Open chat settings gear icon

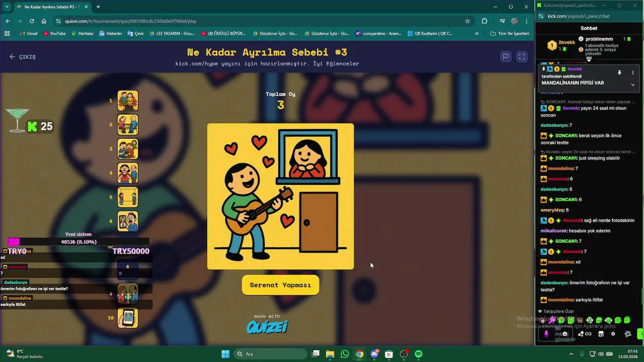click(613, 334)
